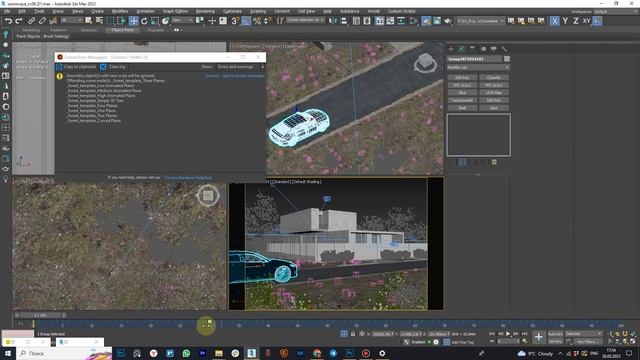Open the Show filter dropdown in Corona window
640x360 pixels.
pos(241,67)
